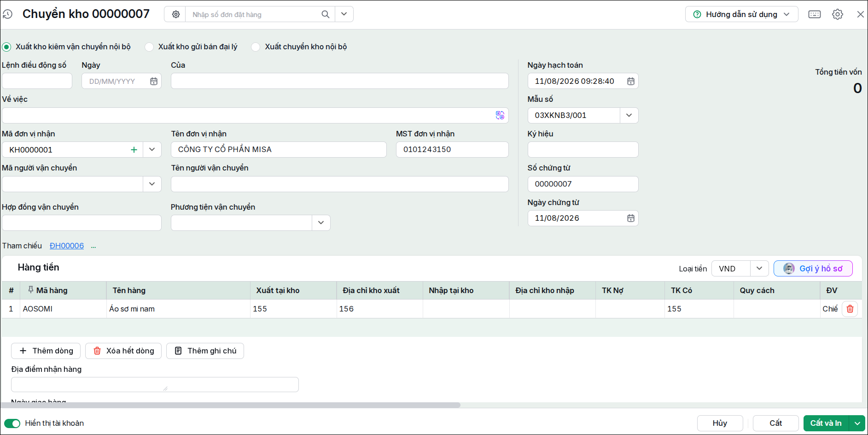868x435 pixels.
Task: Expand the Mẫu số dropdown
Action: click(629, 115)
